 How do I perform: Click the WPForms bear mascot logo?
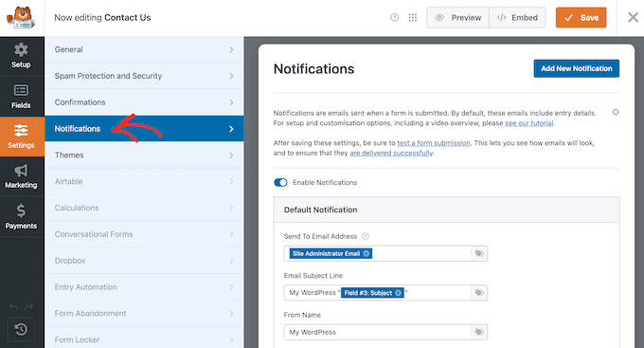pyautogui.click(x=21, y=18)
